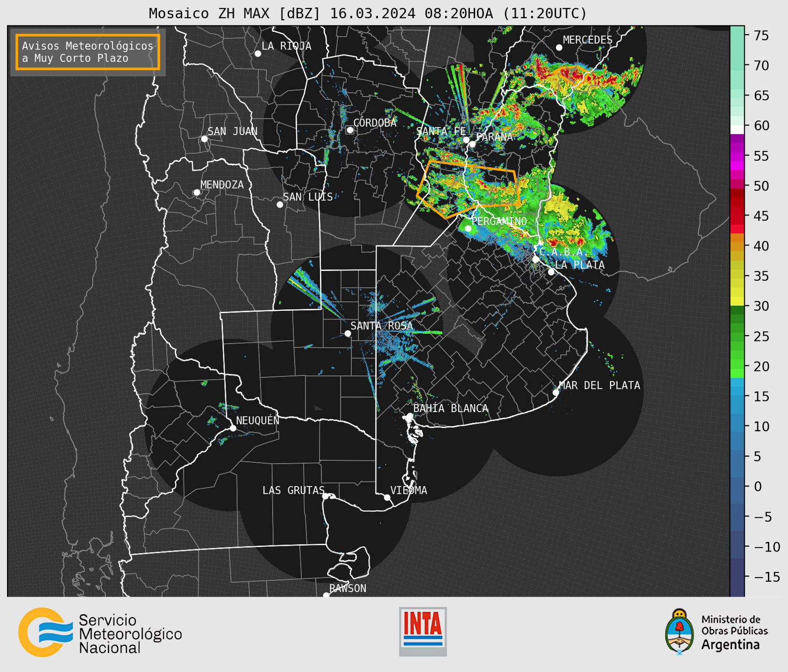Click the colorbar label '75'
The image size is (788, 672).
pyautogui.click(x=761, y=36)
